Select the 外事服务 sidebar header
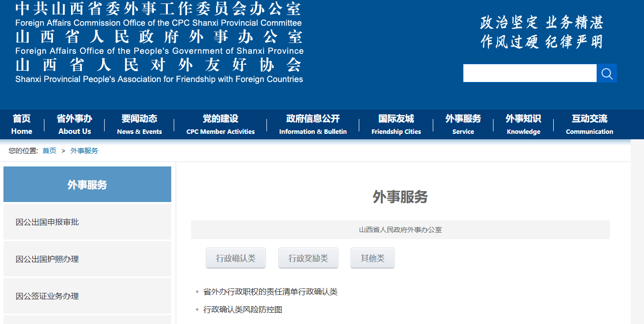The height and width of the screenshot is (324, 644). [87, 184]
